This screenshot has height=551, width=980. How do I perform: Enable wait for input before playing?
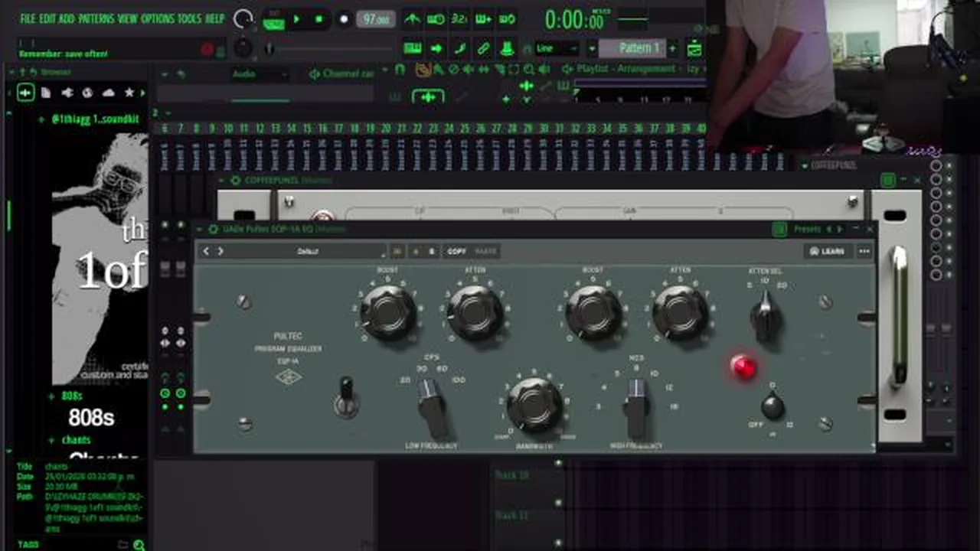(436, 19)
